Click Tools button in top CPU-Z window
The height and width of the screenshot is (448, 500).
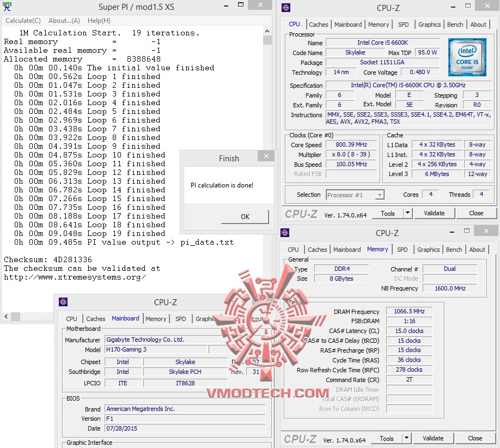[387, 214]
